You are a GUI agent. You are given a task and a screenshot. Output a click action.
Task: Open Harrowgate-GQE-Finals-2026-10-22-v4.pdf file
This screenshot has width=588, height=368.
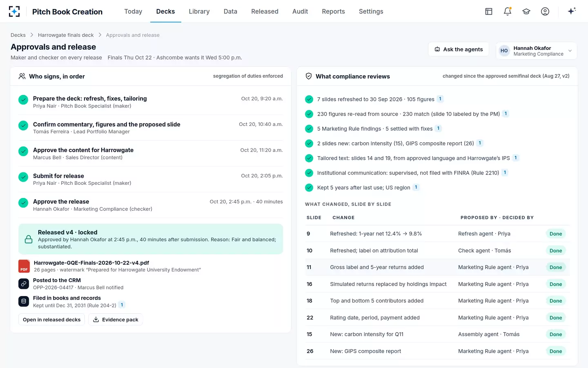tap(91, 263)
